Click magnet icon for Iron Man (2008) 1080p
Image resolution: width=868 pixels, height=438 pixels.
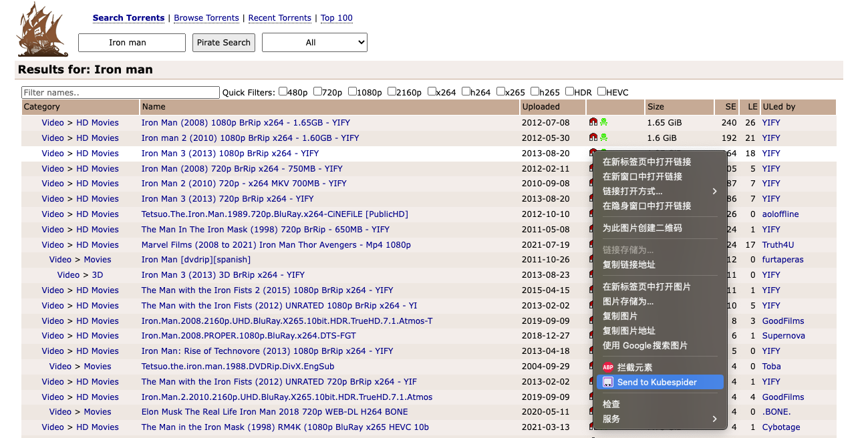coord(593,122)
